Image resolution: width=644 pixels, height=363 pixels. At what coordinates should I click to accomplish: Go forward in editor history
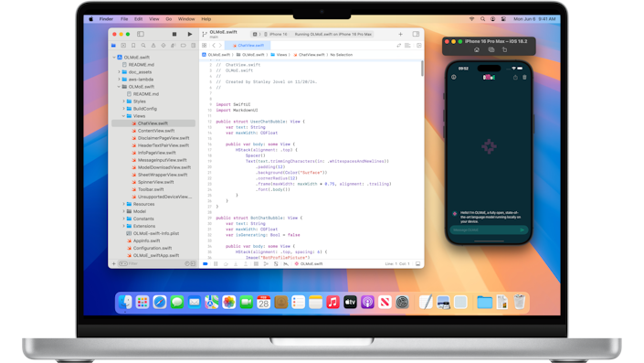[220, 46]
